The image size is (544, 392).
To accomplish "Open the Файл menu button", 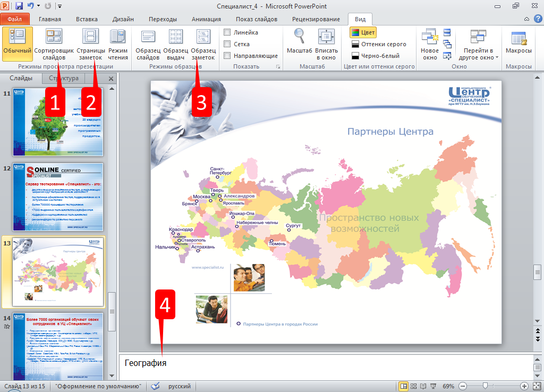I will point(15,19).
